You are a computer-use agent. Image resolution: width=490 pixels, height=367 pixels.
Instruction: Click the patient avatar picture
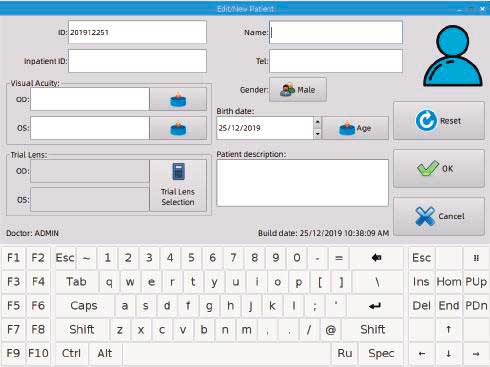point(453,56)
